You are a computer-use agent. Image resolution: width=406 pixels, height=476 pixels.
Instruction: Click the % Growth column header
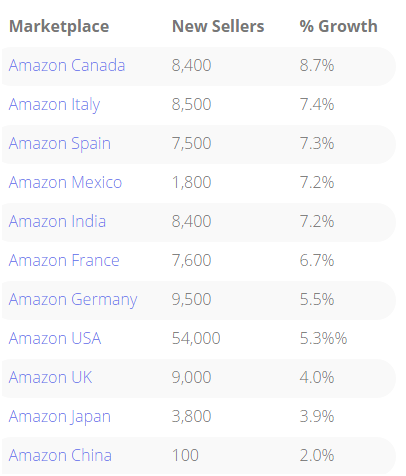pos(338,26)
